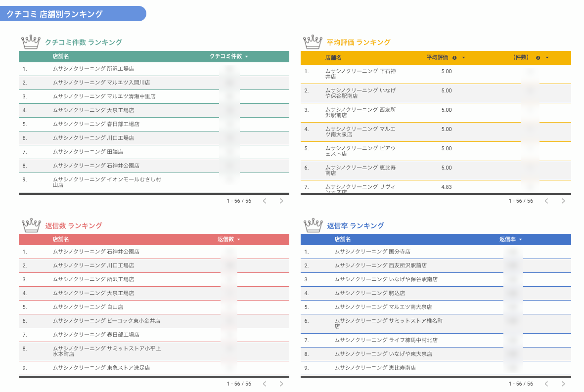
Task: Go to previous page in 返信数 ランキング table
Action: [x=265, y=384]
